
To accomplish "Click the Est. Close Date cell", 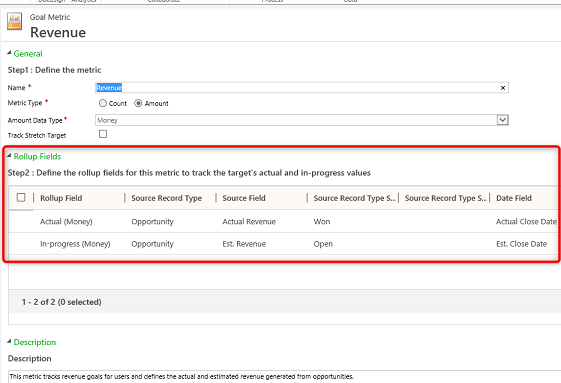I will (x=521, y=244).
